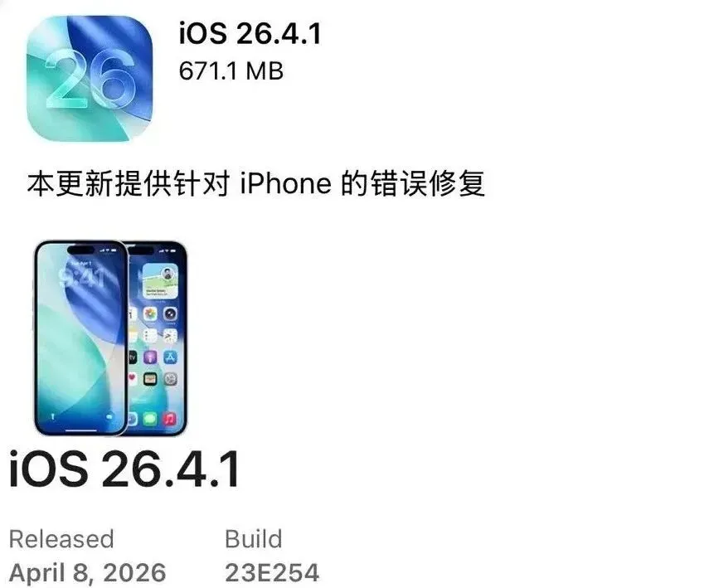Click the 671.1 MB size text
Screen dimensions: 714x588
pyautogui.click(x=231, y=71)
